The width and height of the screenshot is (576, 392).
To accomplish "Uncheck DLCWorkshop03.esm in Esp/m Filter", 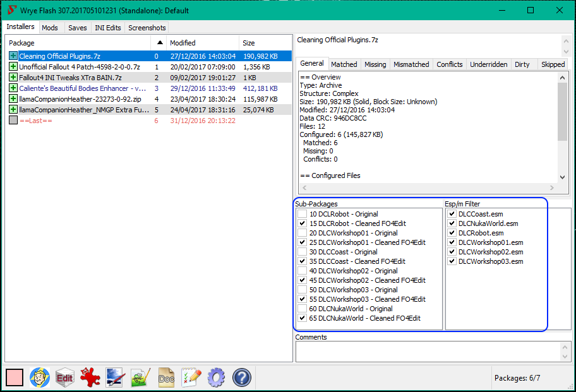I will [452, 261].
